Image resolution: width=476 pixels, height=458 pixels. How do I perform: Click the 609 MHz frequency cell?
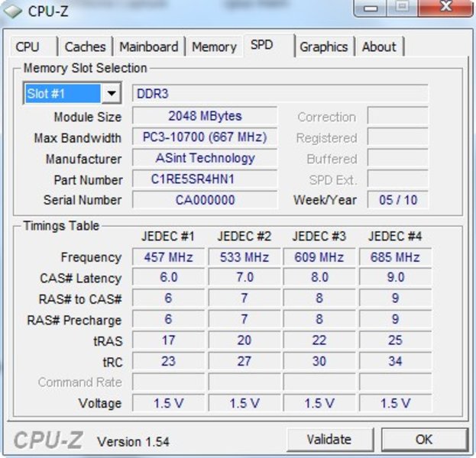319,257
